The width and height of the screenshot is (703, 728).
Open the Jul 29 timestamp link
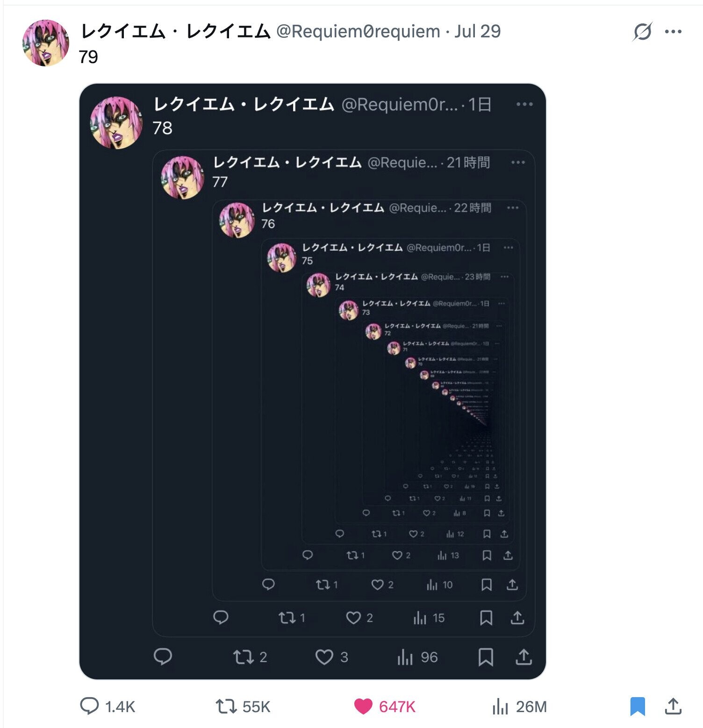(x=477, y=31)
